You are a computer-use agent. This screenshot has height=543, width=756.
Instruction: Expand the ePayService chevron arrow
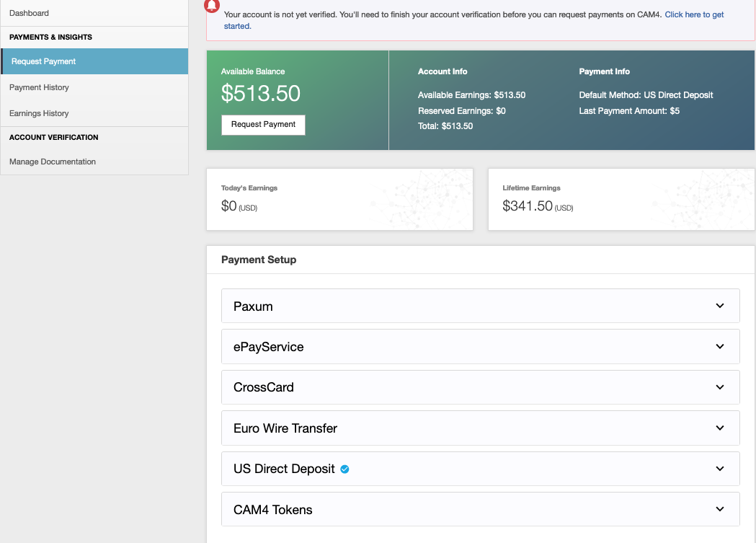pos(719,346)
